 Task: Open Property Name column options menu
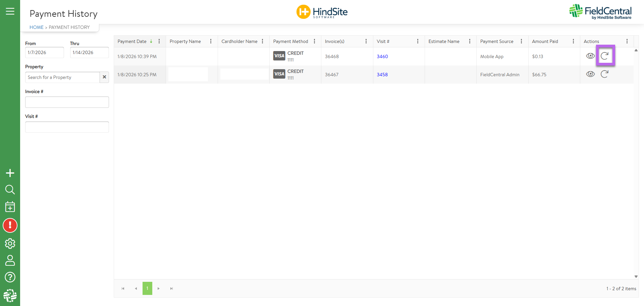pyautogui.click(x=211, y=41)
